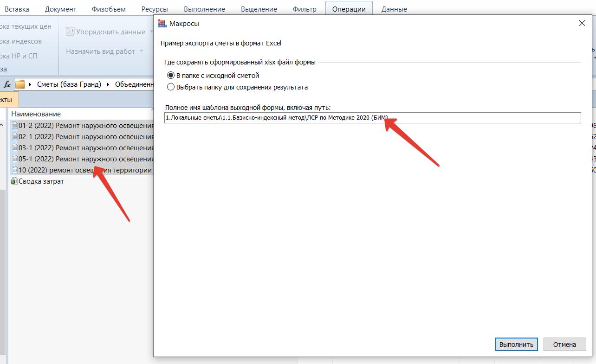Image resolution: width=596 pixels, height=364 pixels.
Task: Click the label 'Где сохранять сформированный xlsx файл формы'
Action: [240, 62]
